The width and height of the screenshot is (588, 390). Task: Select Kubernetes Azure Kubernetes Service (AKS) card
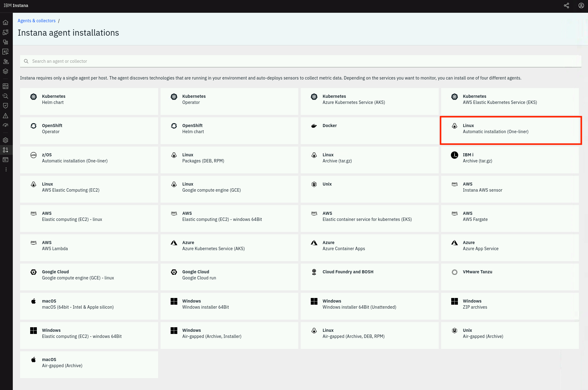(x=370, y=101)
